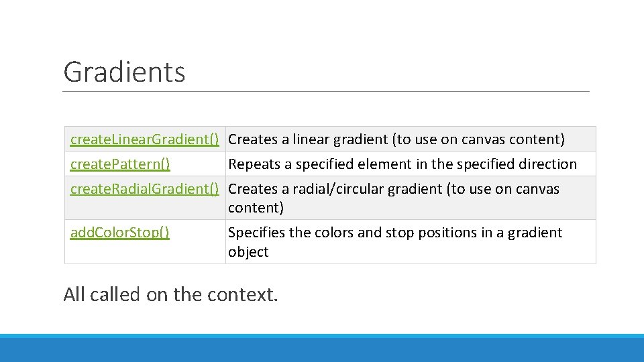Click the dark blue footer bar

pyautogui.click(x=322, y=349)
